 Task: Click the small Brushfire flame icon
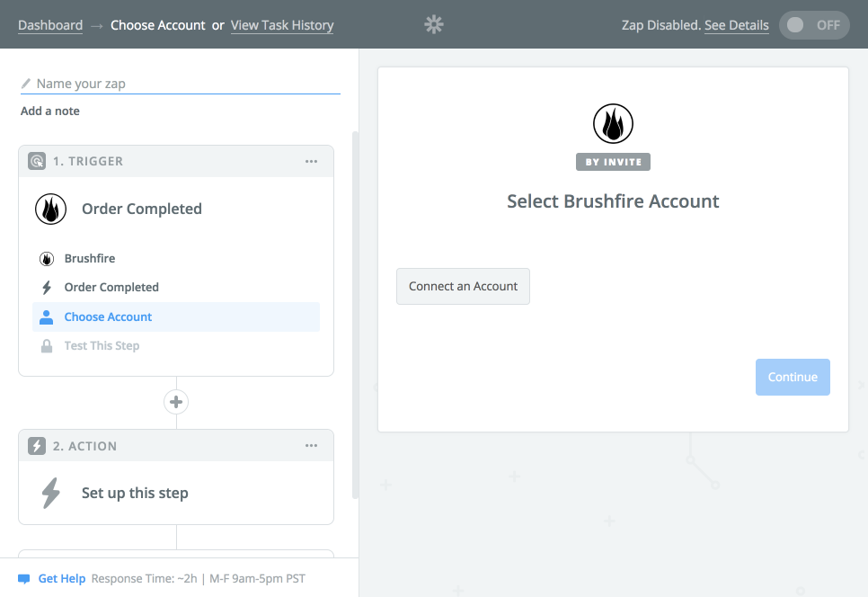(47, 259)
